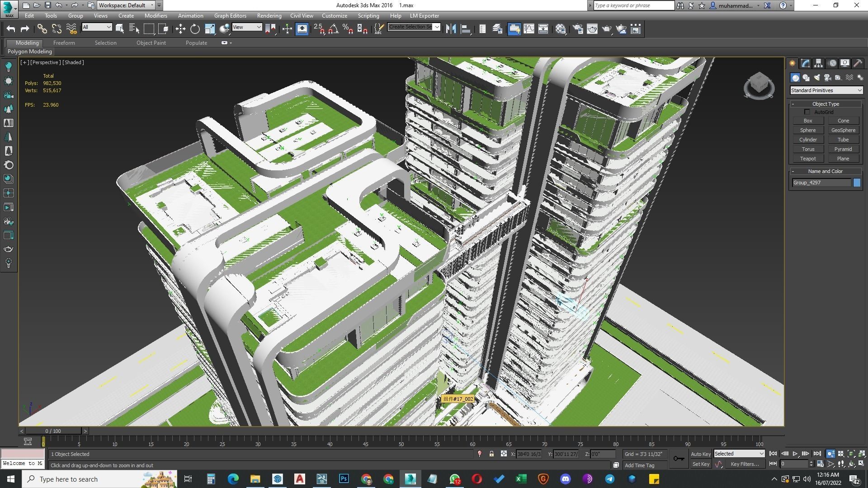This screenshot has height=488, width=868.
Task: Toggle Window/Crossing selection mode
Action: pyautogui.click(x=163, y=29)
